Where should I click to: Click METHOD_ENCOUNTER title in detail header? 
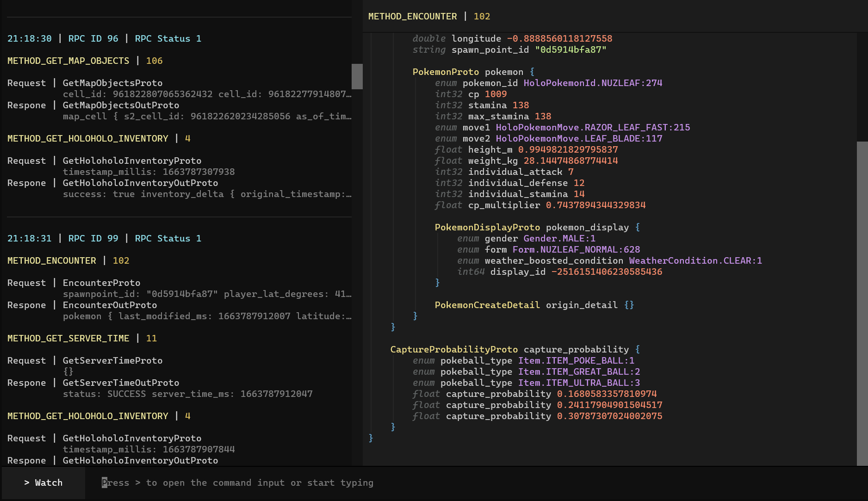[413, 16]
